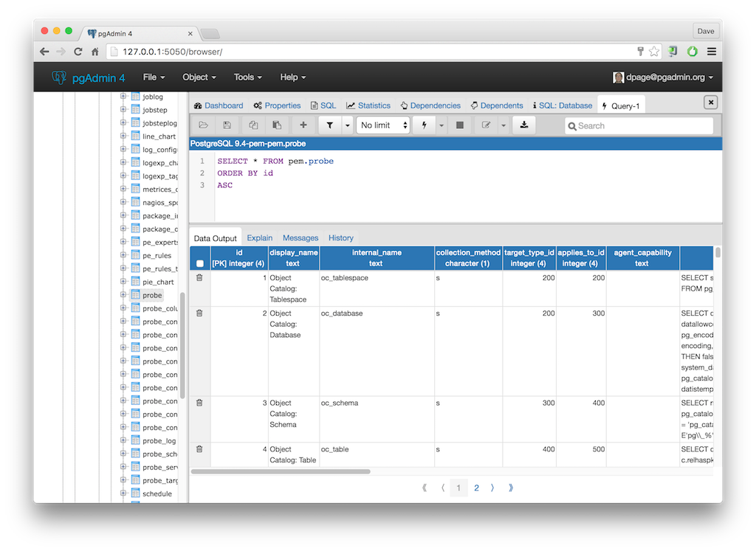The height and width of the screenshot is (551, 756).
Task: Click the Dave profile button
Action: (x=705, y=31)
